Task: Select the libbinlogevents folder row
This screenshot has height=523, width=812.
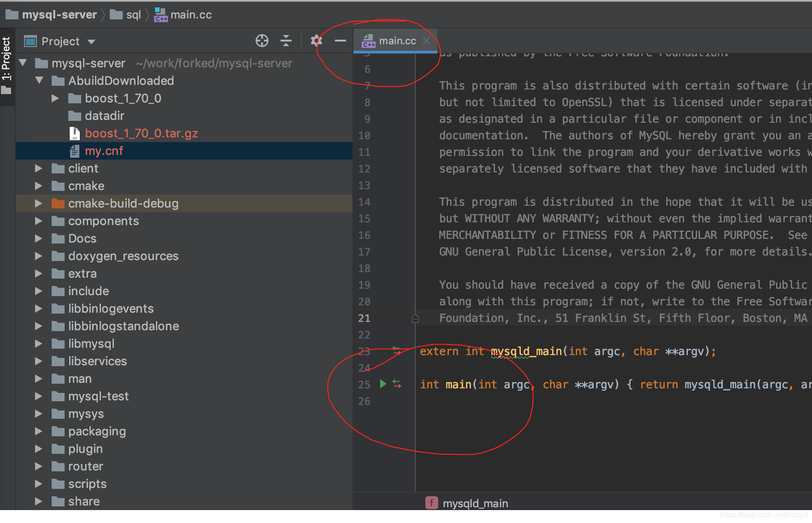Action: click(x=184, y=309)
